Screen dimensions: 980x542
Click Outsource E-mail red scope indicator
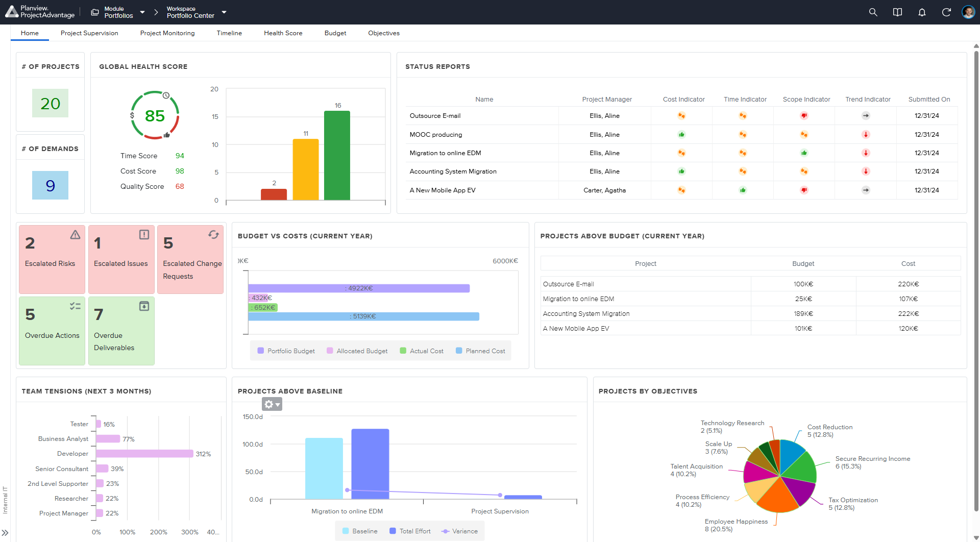point(804,116)
